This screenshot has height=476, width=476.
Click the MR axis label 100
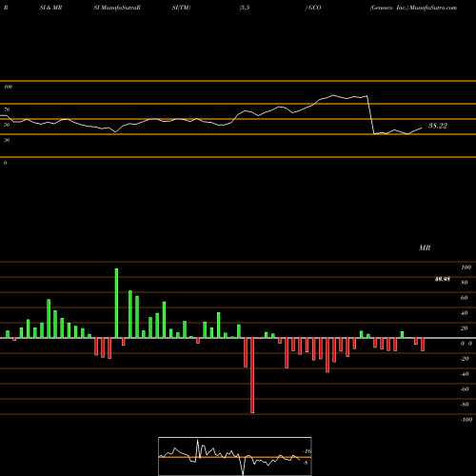(x=466, y=268)
